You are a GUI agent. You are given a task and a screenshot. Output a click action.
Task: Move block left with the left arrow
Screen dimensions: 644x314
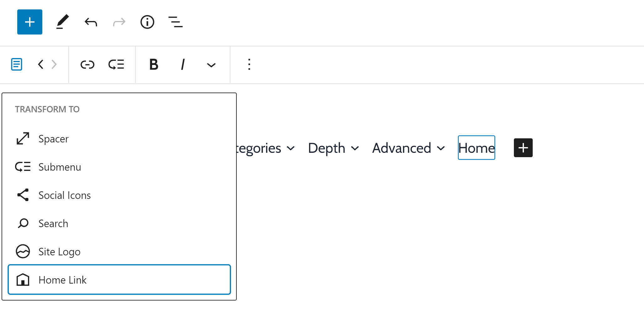point(40,65)
